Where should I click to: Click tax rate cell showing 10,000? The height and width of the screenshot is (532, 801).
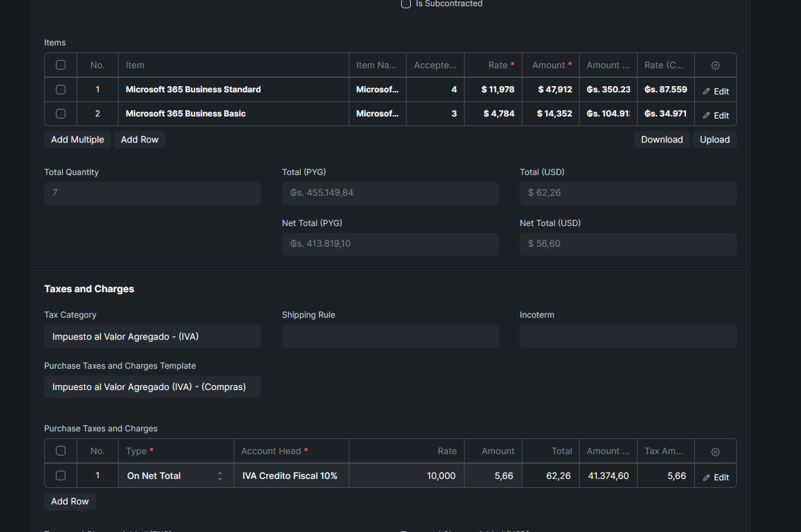point(407,475)
